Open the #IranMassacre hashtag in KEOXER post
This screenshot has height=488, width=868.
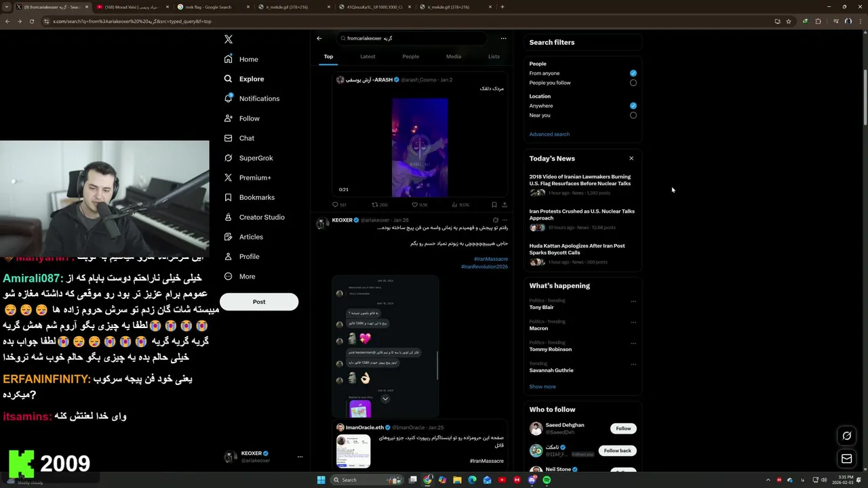(491, 259)
